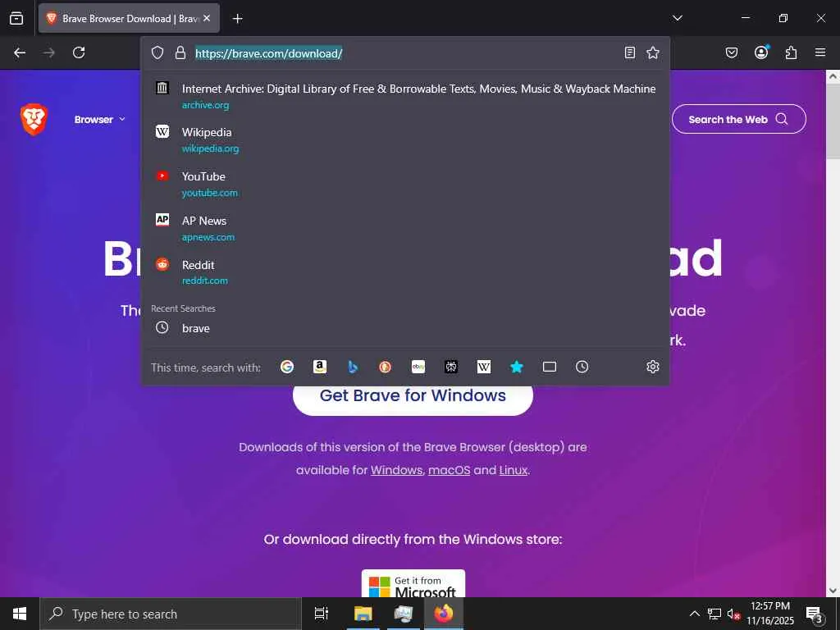Open File Explorer from the taskbar
The image size is (840, 630).
(363, 614)
